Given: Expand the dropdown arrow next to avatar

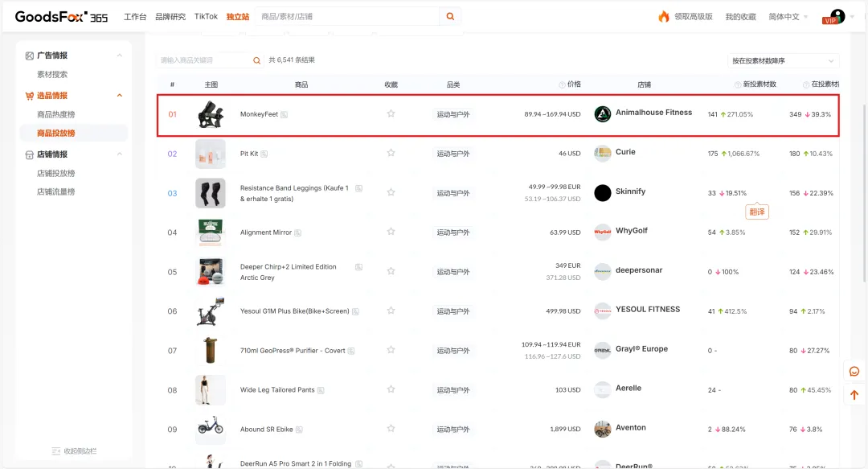Looking at the screenshot, I should pyautogui.click(x=852, y=17).
